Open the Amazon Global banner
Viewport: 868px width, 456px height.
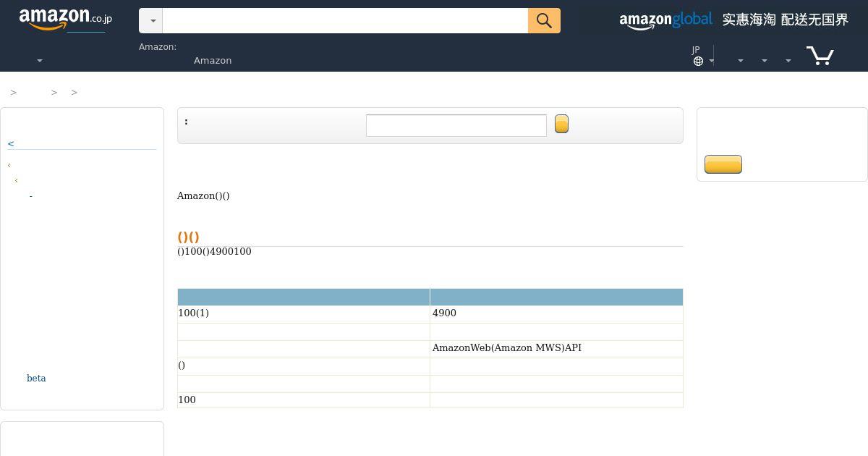(733, 20)
